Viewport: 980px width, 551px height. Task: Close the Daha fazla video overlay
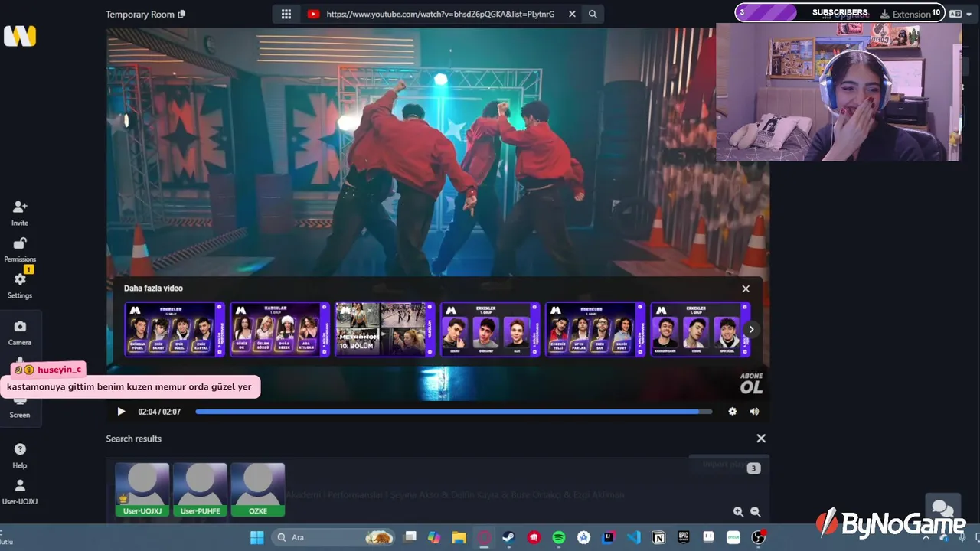tap(746, 289)
